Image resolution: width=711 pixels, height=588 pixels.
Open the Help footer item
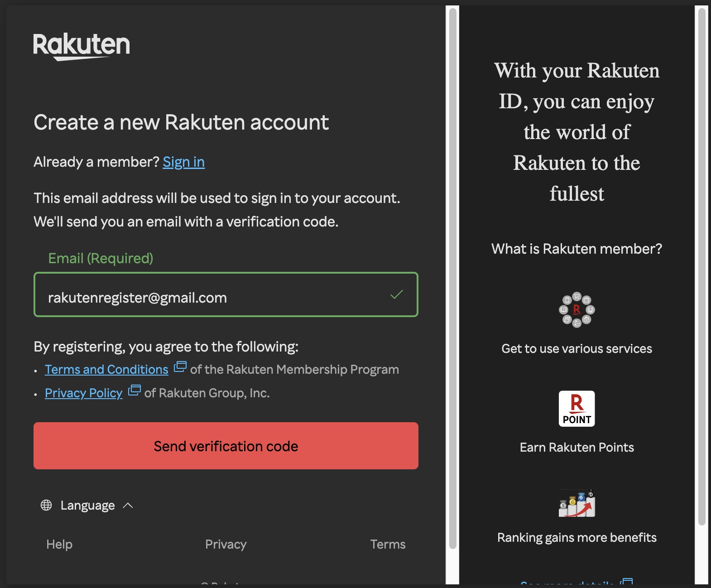(59, 544)
